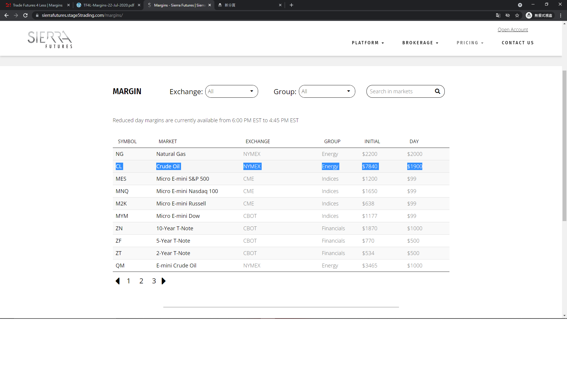Select the highlighted Crude Oil cell

pos(168,166)
